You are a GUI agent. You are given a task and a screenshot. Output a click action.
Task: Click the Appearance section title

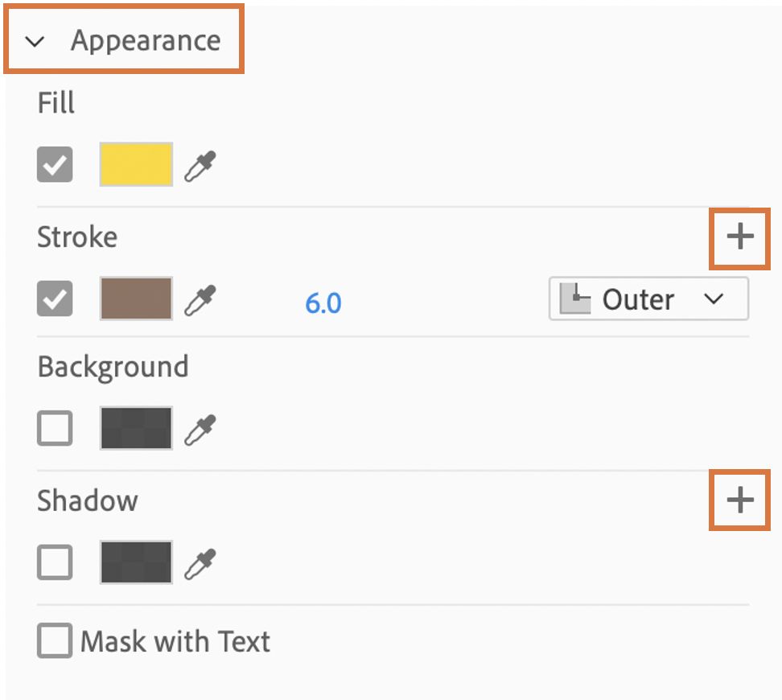[146, 40]
